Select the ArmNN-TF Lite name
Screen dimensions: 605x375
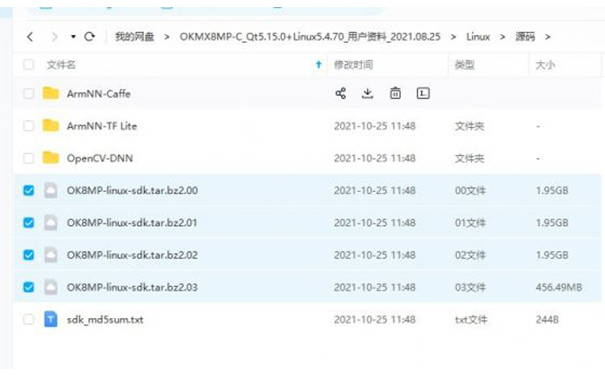[x=102, y=126]
